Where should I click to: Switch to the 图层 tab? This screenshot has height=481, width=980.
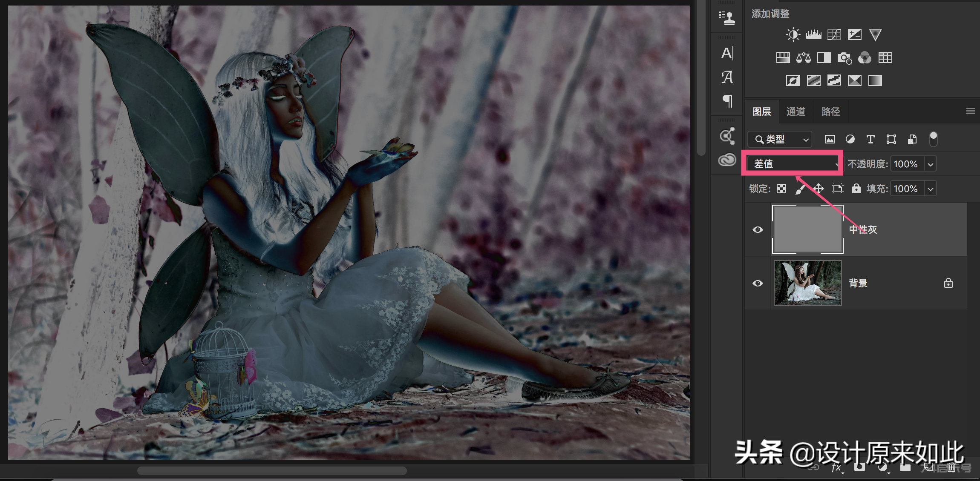762,112
